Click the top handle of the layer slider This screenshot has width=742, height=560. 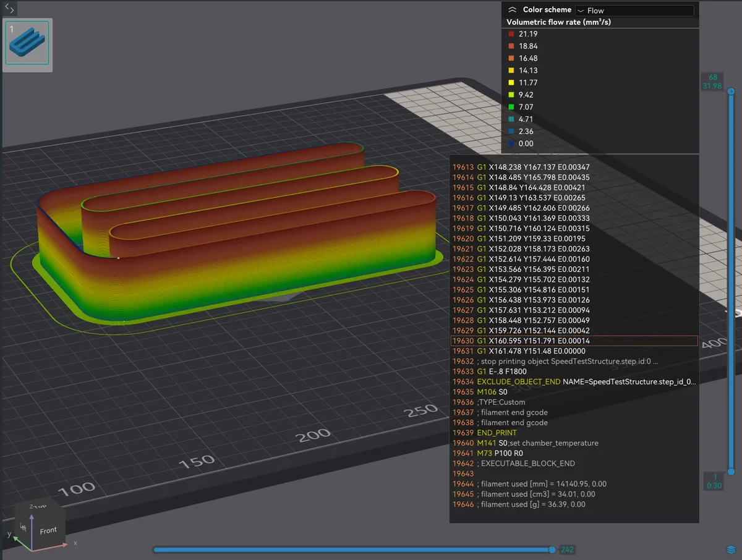(x=731, y=91)
